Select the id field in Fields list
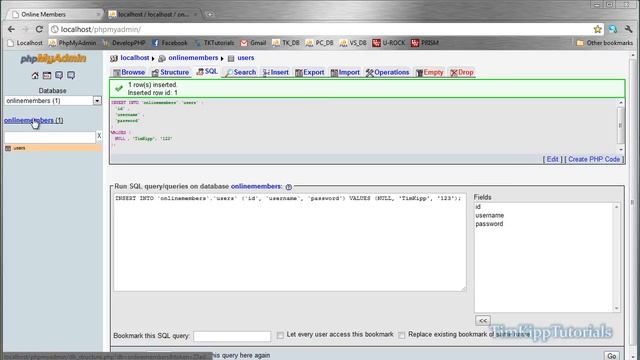 [x=478, y=207]
